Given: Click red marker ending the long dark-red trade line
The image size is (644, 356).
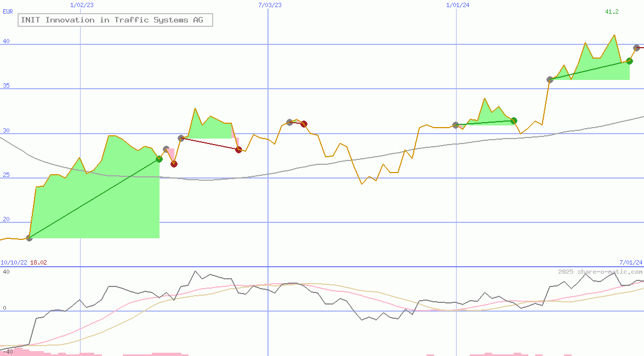Looking at the screenshot, I should pos(238,150).
